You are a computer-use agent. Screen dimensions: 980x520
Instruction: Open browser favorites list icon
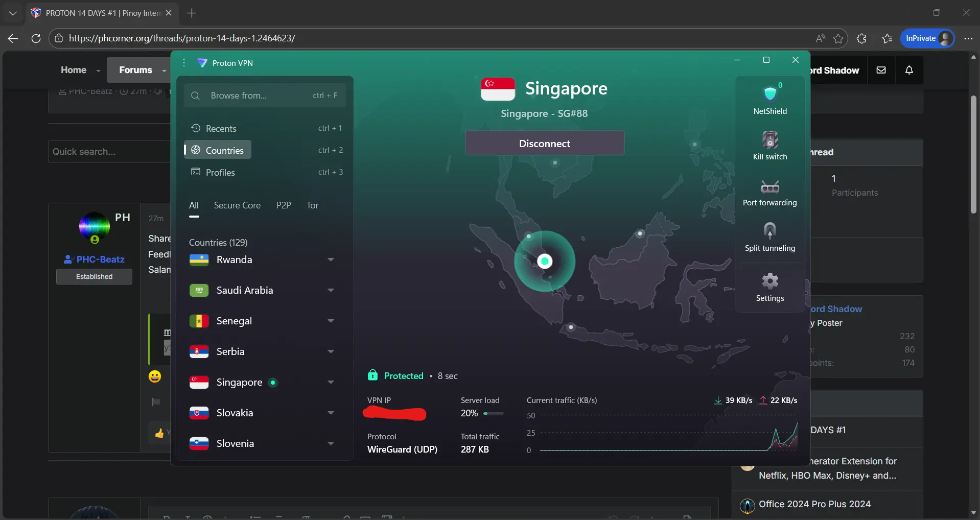coord(887,38)
